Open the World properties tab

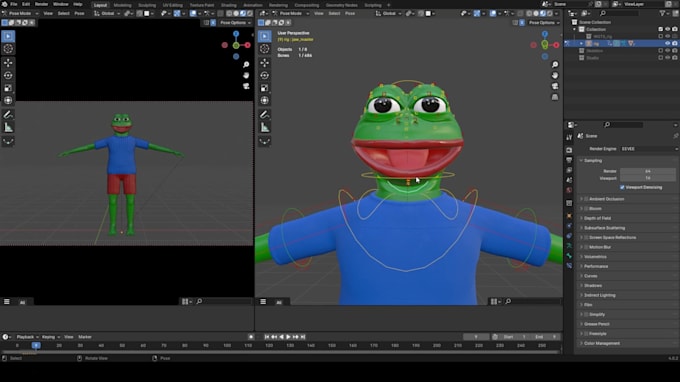(569, 190)
